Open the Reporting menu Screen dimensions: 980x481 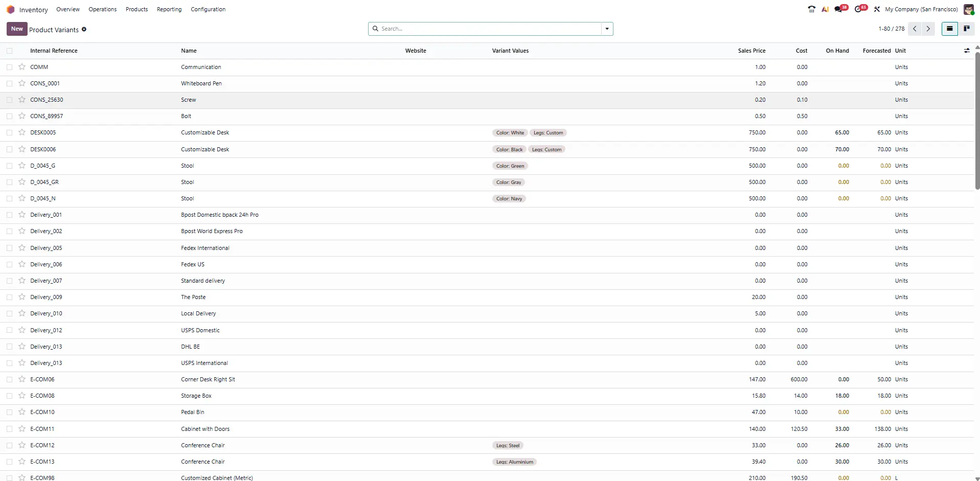click(169, 9)
